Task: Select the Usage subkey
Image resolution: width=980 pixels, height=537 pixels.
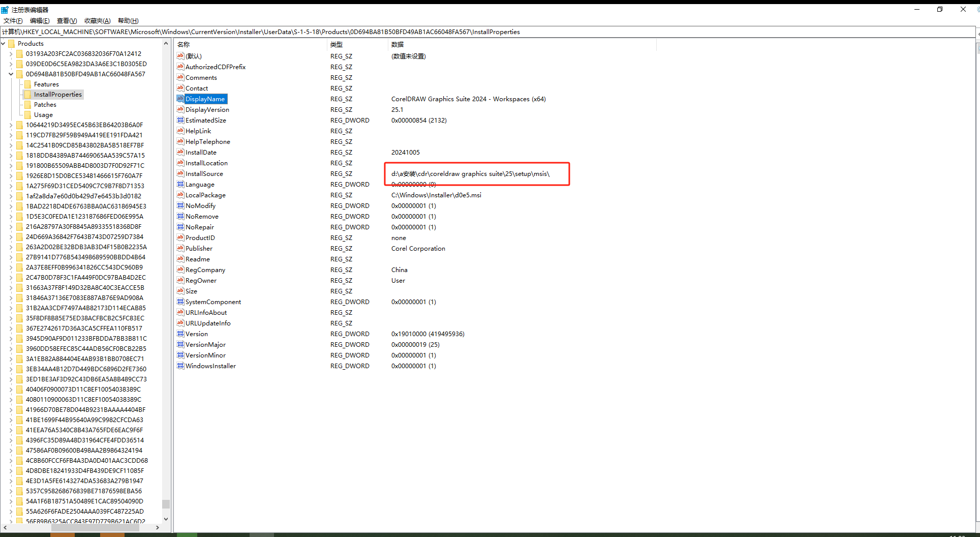Action: [43, 115]
